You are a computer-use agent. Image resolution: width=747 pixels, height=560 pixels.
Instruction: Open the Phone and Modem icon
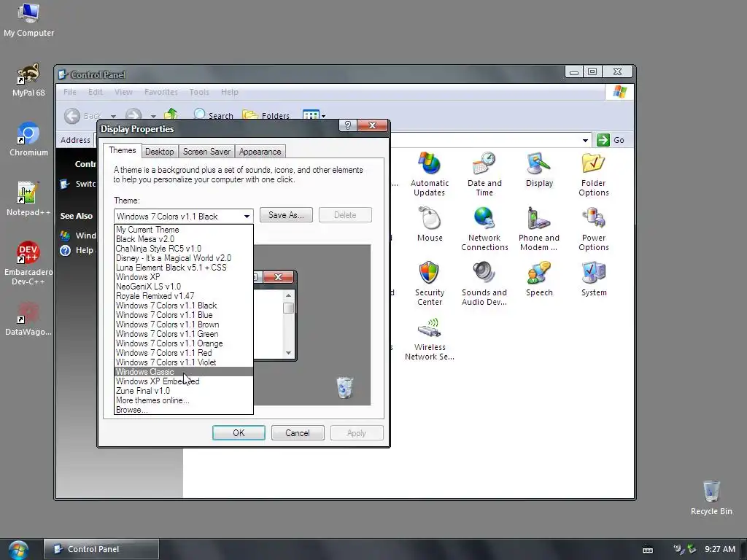pos(539,229)
